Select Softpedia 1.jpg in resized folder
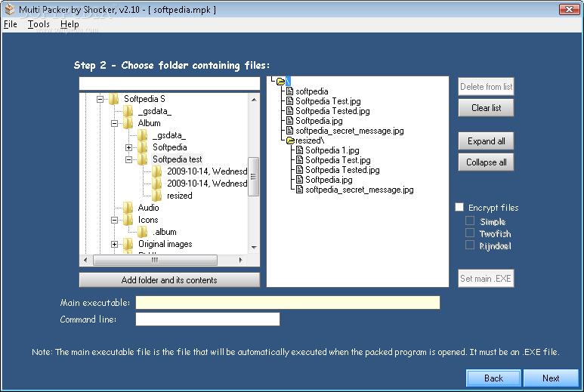This screenshot has width=584, height=392. tap(332, 150)
